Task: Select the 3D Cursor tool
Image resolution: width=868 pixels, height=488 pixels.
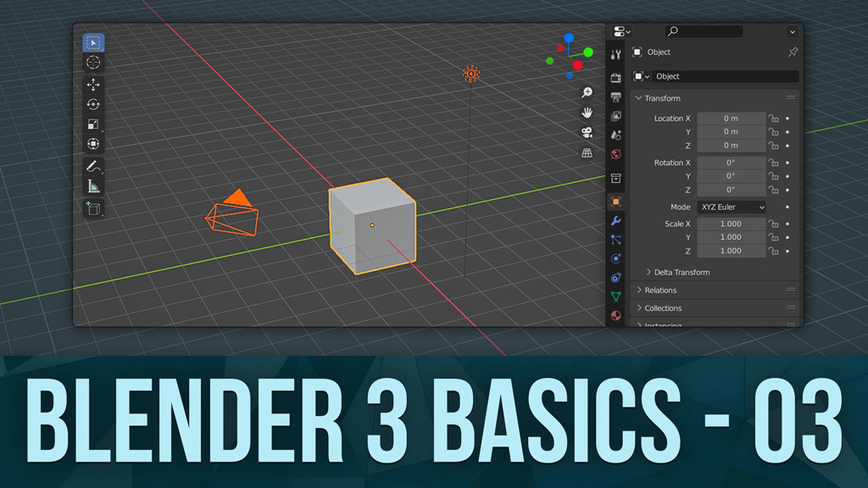Action: pos(93,63)
